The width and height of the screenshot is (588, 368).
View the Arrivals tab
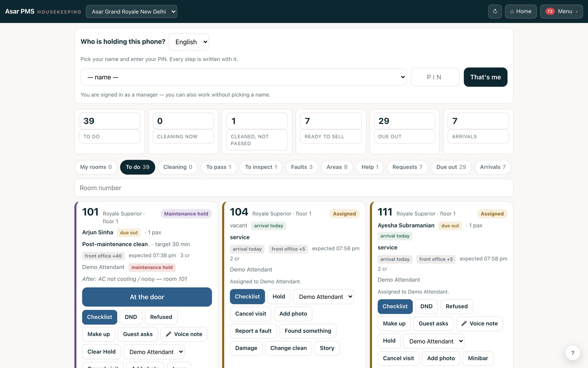pyautogui.click(x=493, y=167)
